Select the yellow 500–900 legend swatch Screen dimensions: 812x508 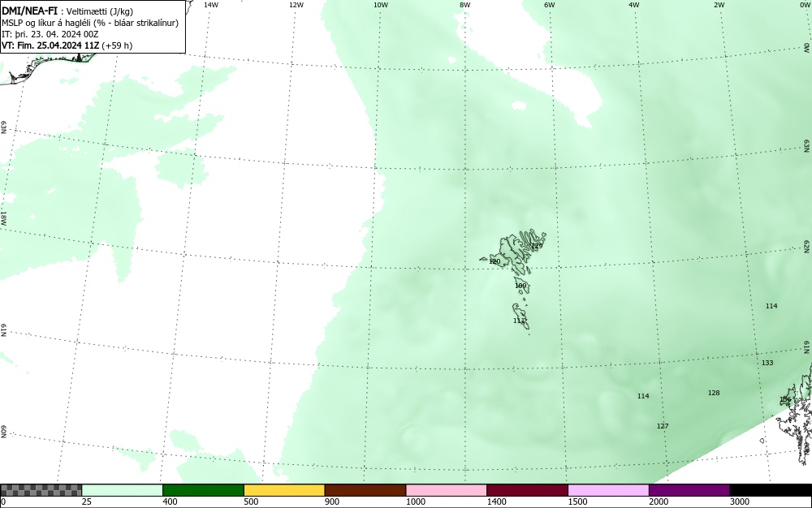coord(284,490)
